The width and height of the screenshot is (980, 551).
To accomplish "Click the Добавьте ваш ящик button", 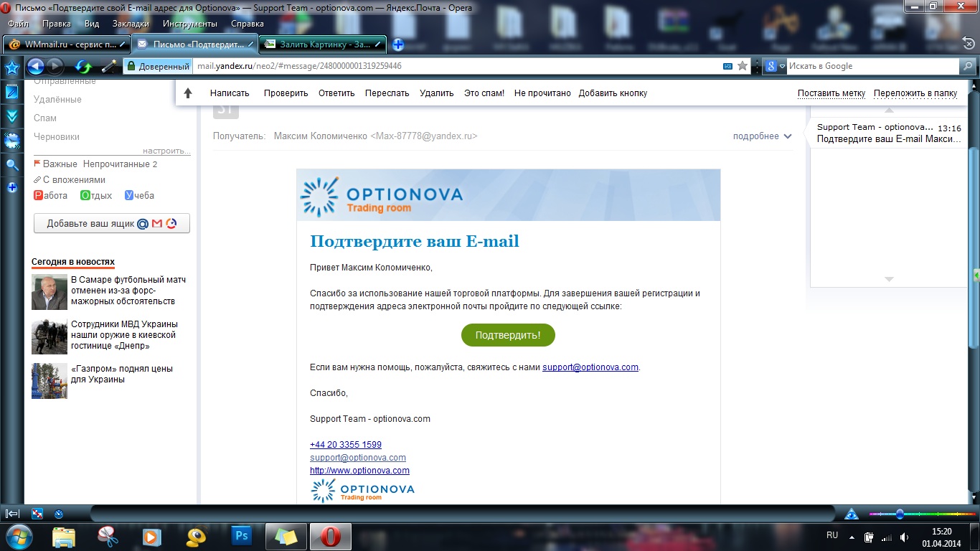I will [x=112, y=224].
